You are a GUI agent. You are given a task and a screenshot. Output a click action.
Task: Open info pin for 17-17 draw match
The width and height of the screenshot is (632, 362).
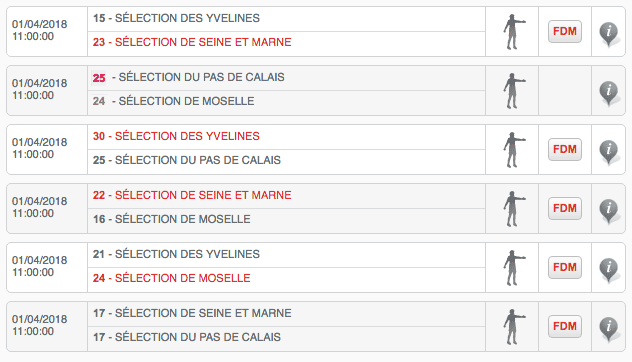point(609,329)
